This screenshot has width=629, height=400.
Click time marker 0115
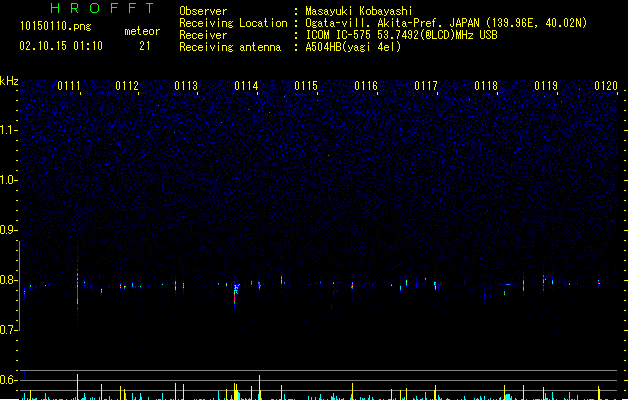pos(306,86)
